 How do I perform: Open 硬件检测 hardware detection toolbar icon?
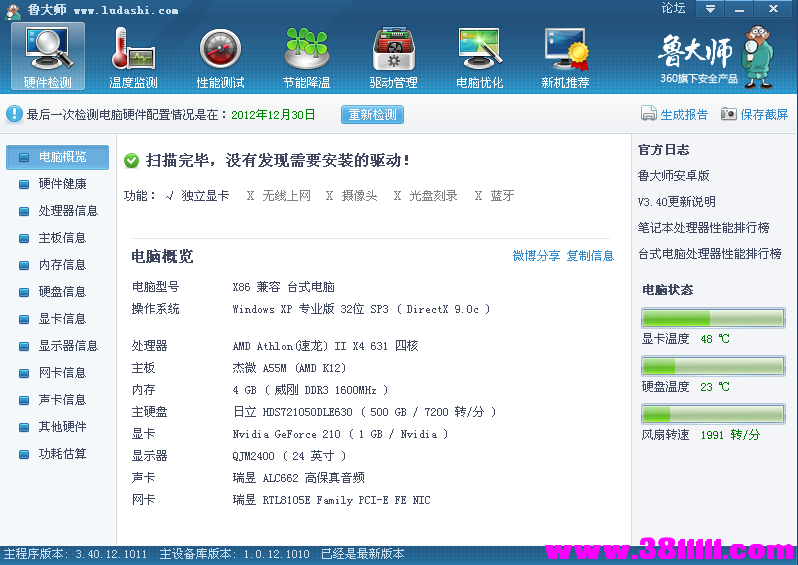pyautogui.click(x=48, y=56)
